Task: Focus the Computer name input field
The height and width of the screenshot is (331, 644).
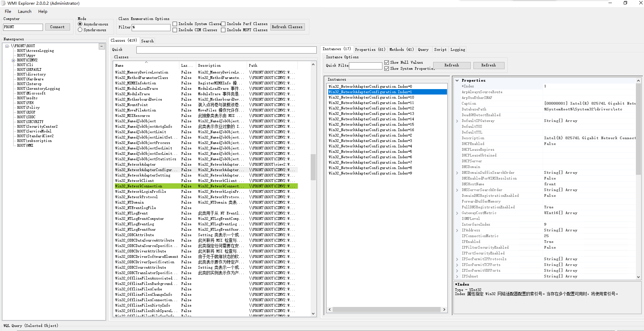Action: pos(23,27)
